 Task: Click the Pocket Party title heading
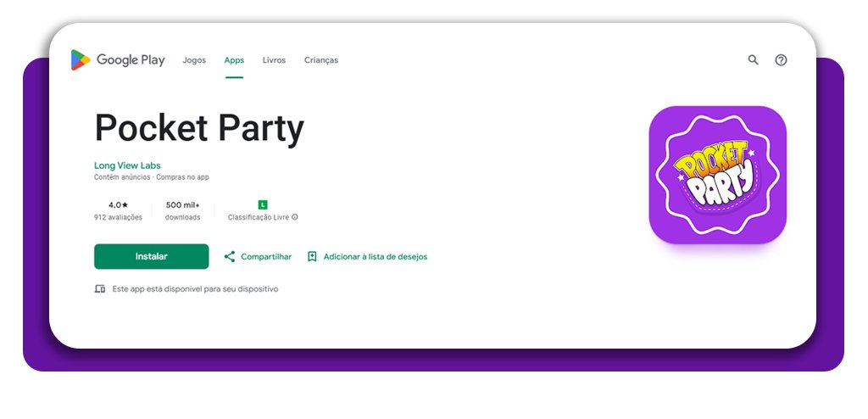point(199,128)
